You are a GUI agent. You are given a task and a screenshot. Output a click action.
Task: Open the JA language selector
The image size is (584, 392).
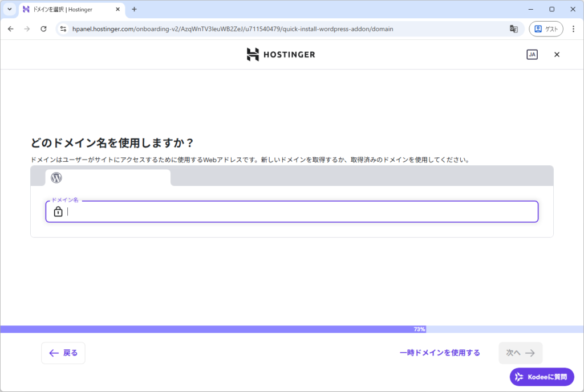[x=532, y=55]
